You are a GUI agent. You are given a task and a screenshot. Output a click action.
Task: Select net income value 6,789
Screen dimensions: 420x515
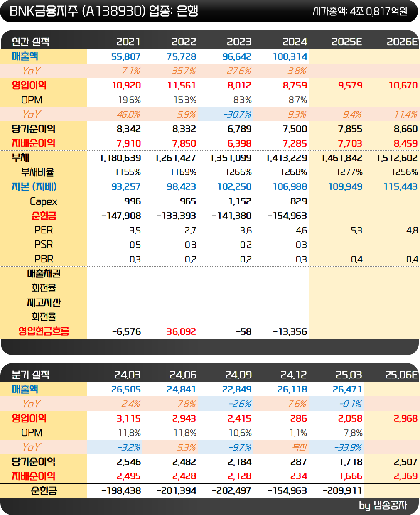(x=239, y=129)
